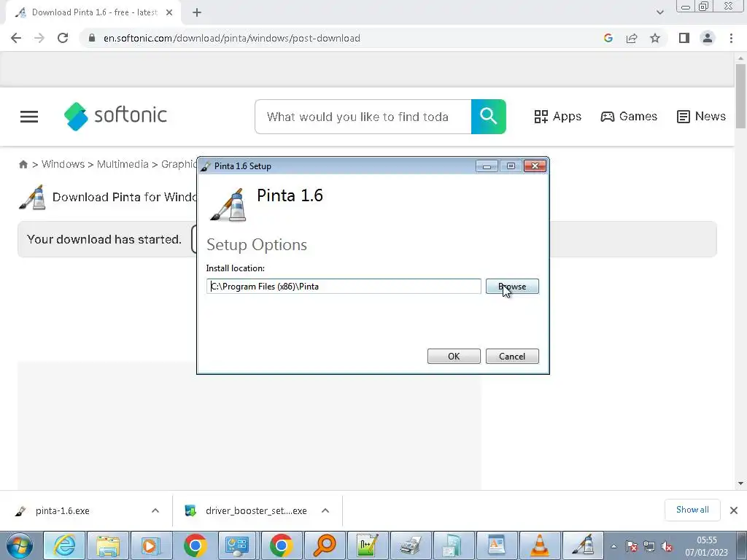
Task: Open Windows Media Player on taskbar
Action: coord(151,545)
